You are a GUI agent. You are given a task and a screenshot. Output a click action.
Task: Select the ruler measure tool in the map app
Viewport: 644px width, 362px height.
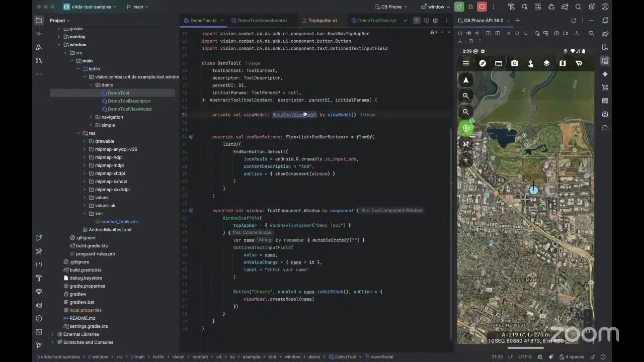coord(499,63)
